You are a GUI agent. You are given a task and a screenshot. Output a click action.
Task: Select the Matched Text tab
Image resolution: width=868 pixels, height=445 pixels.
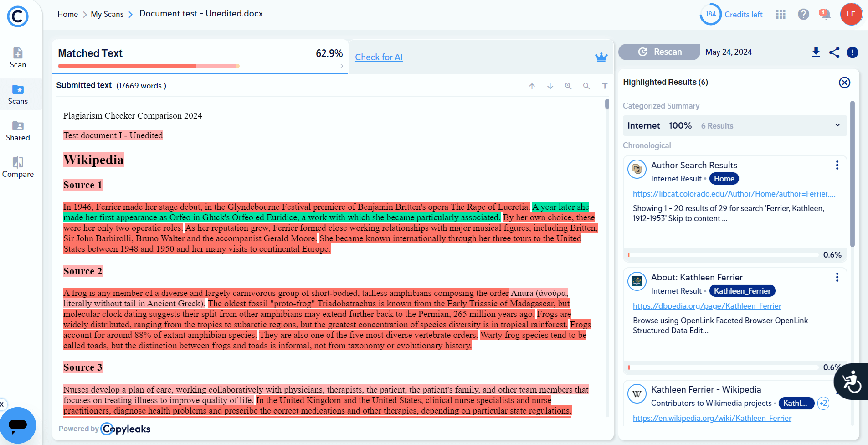click(x=200, y=57)
